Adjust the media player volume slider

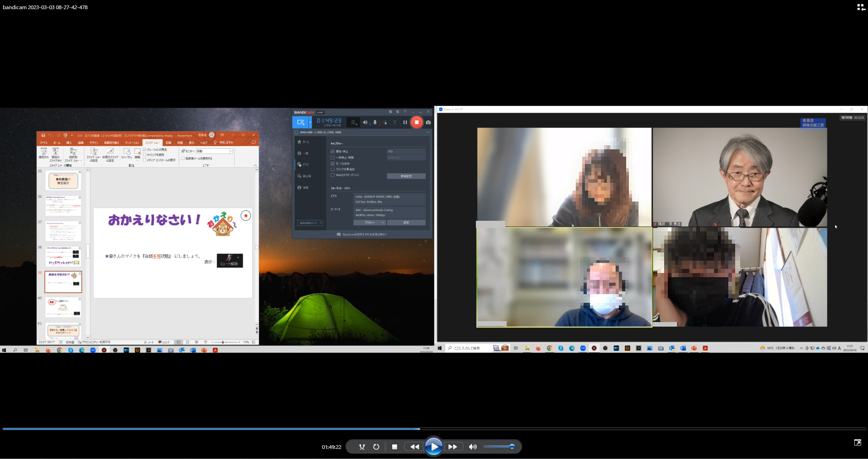click(x=499, y=447)
